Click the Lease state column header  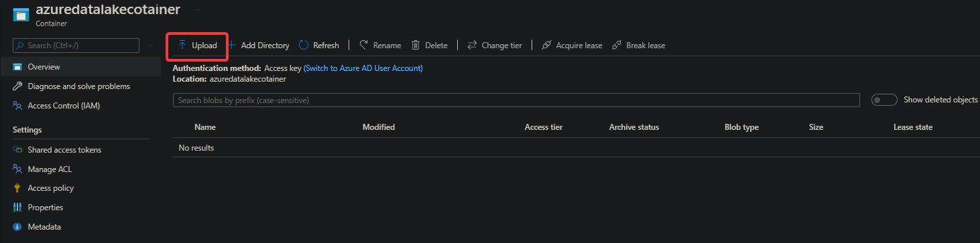coord(913,127)
